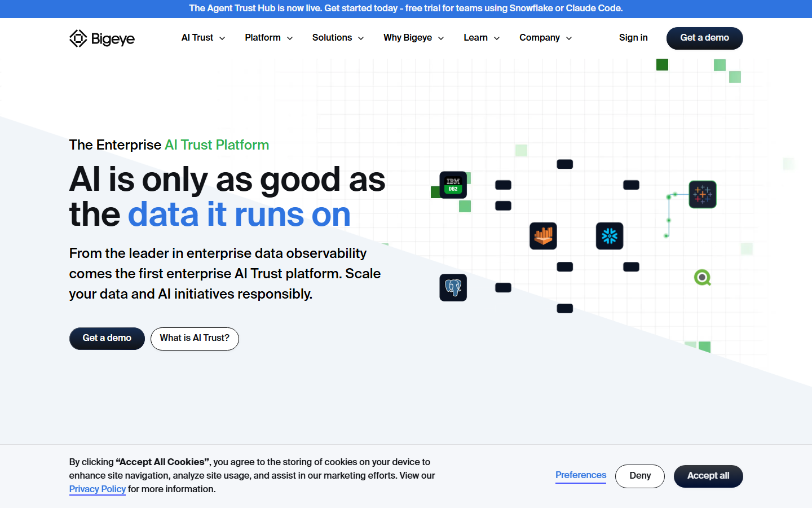This screenshot has height=508, width=812.
Task: Click the Sign in link
Action: [x=633, y=38]
